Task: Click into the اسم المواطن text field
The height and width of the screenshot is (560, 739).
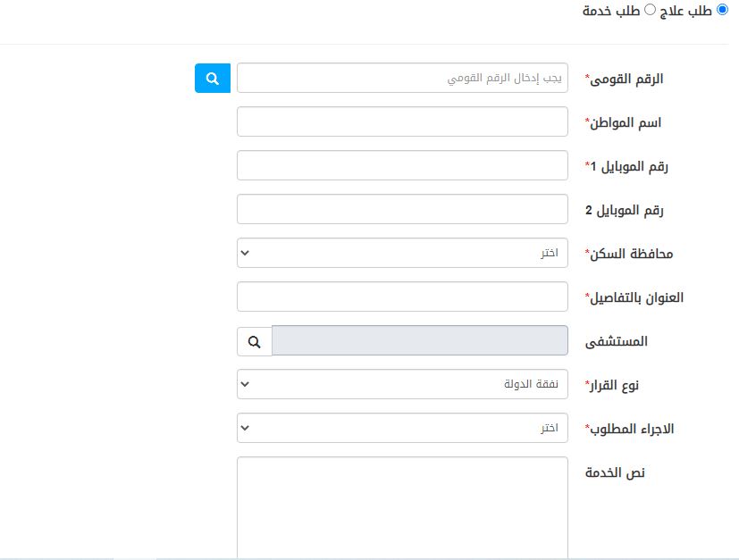Action: coord(402,121)
